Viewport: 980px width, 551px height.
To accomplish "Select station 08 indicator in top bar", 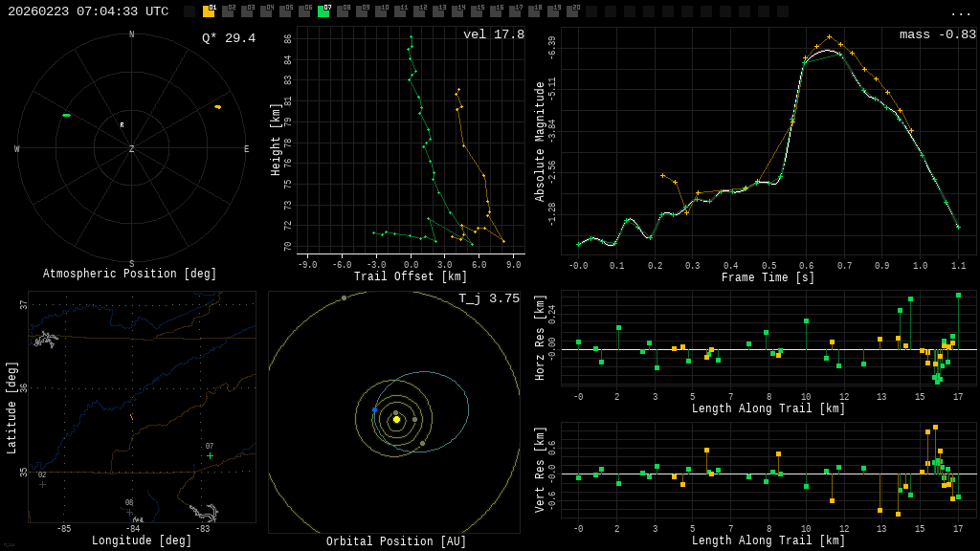I will click(x=343, y=11).
